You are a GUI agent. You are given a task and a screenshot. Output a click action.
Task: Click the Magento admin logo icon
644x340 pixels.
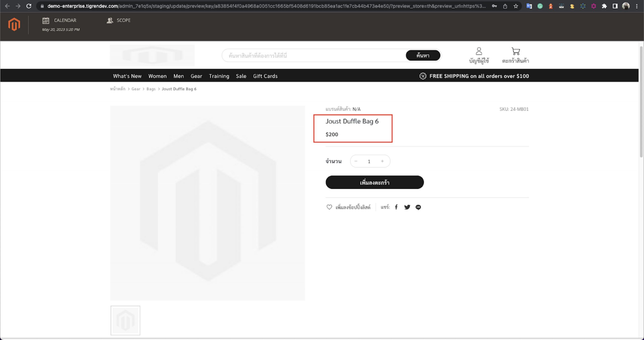tap(14, 25)
